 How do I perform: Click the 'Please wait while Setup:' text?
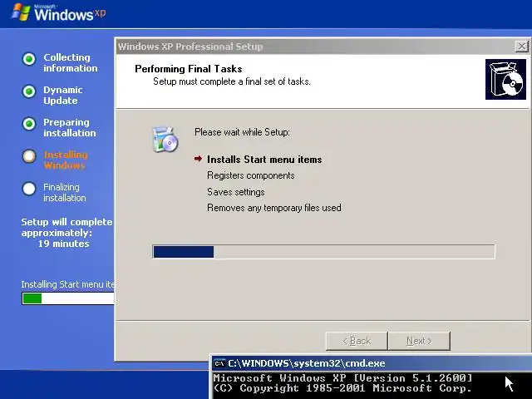242,132
